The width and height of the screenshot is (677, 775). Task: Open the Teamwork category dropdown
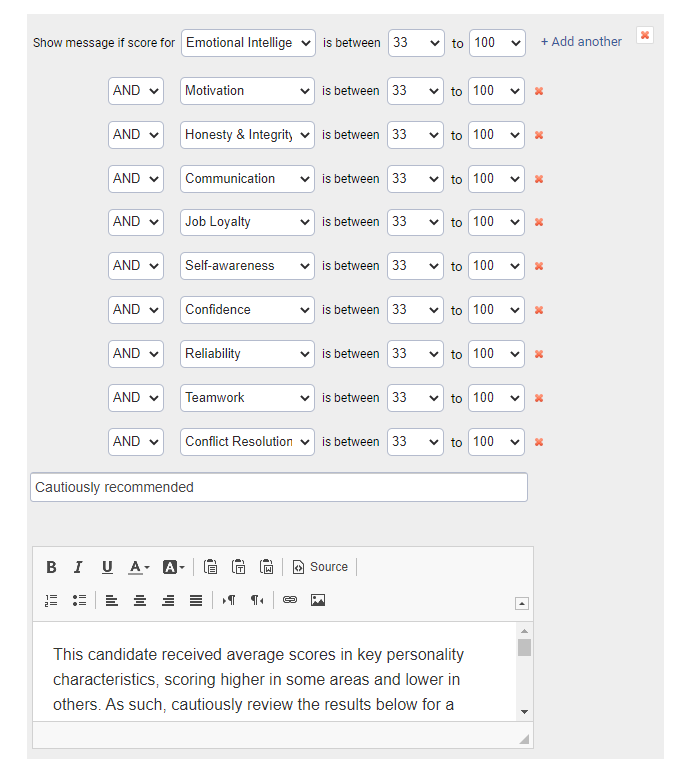(x=247, y=398)
